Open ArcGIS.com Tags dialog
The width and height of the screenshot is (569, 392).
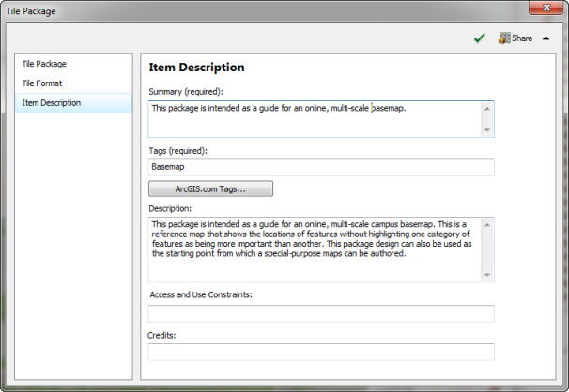[x=210, y=188]
